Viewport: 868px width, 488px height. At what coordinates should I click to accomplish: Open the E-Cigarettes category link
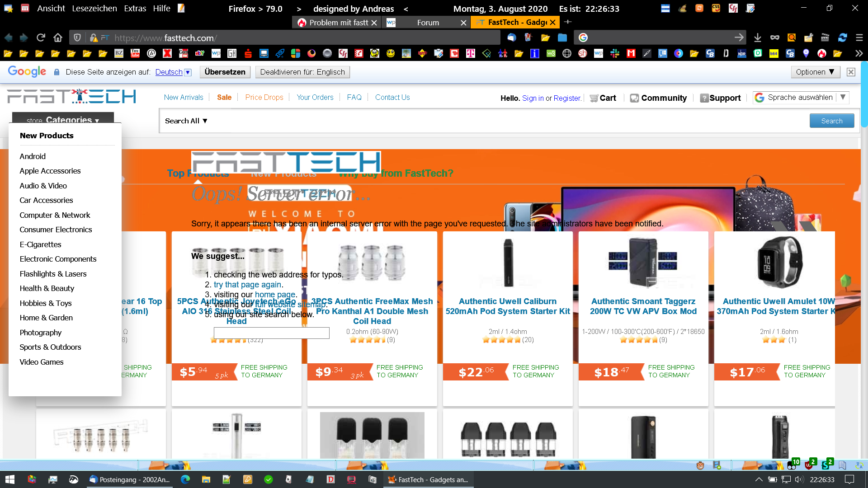40,244
